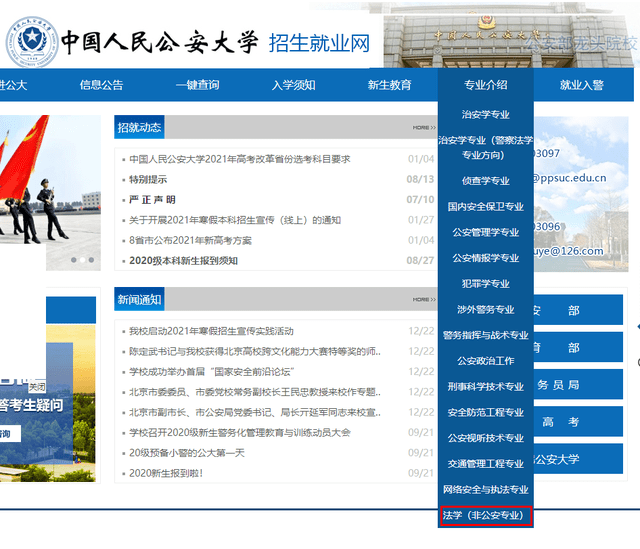Open 新生教育 navigation item
640x549 pixels.
pos(389,85)
